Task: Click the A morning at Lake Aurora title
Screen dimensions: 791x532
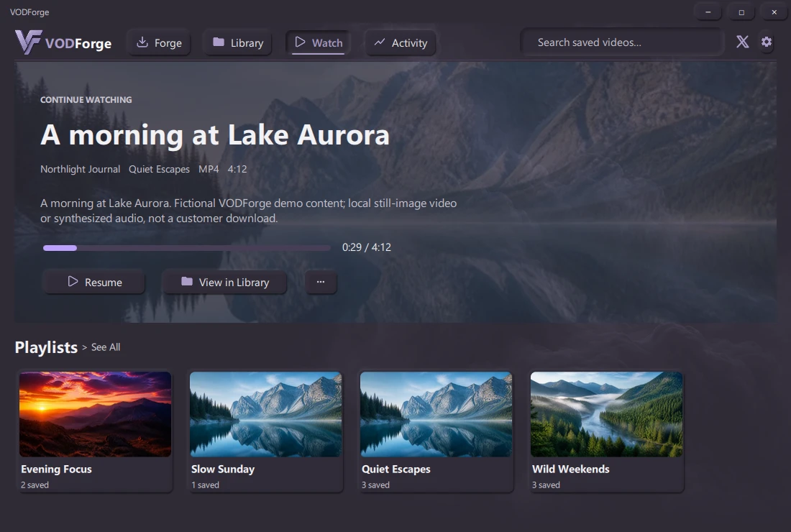Action: click(x=215, y=135)
